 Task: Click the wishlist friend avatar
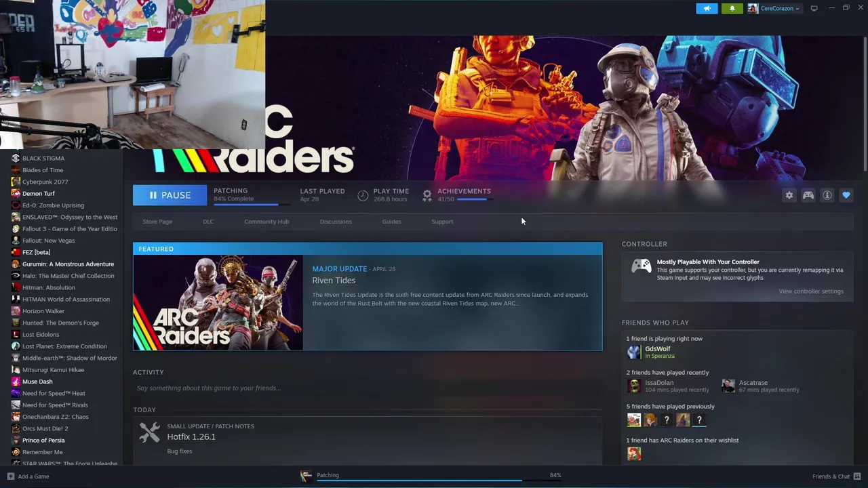tap(634, 453)
